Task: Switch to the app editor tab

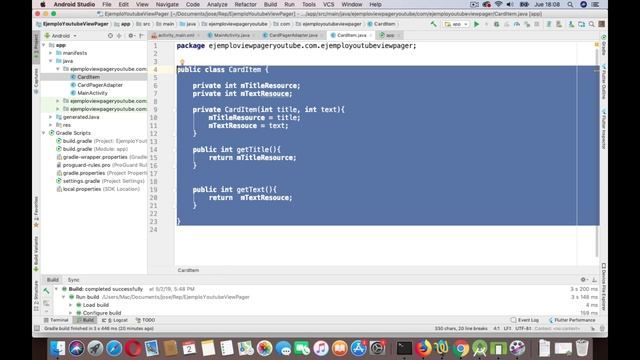Action: 389,36
